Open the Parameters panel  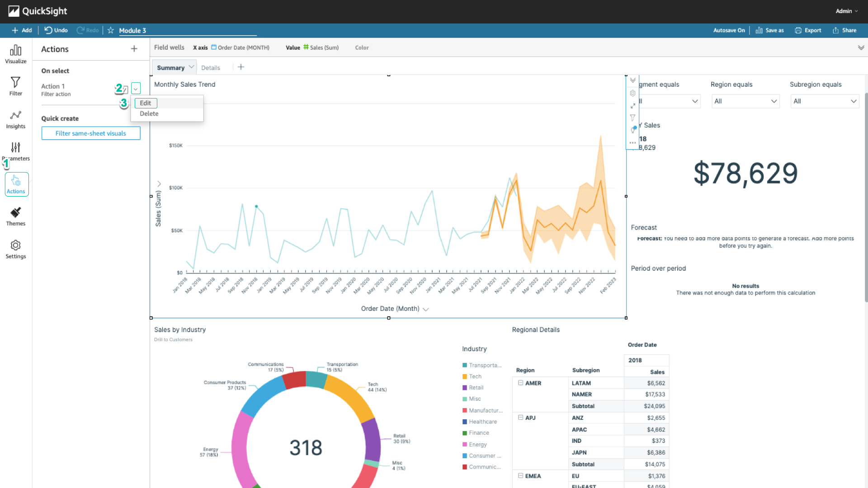tap(15, 152)
